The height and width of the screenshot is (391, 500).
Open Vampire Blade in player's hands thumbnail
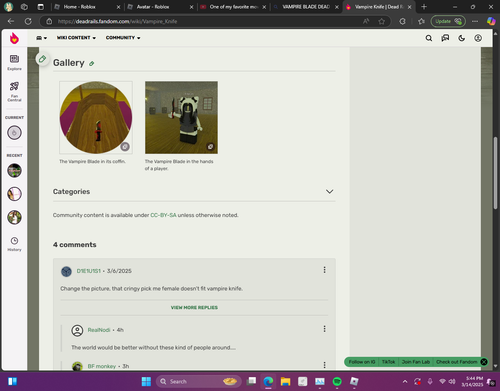click(x=181, y=118)
